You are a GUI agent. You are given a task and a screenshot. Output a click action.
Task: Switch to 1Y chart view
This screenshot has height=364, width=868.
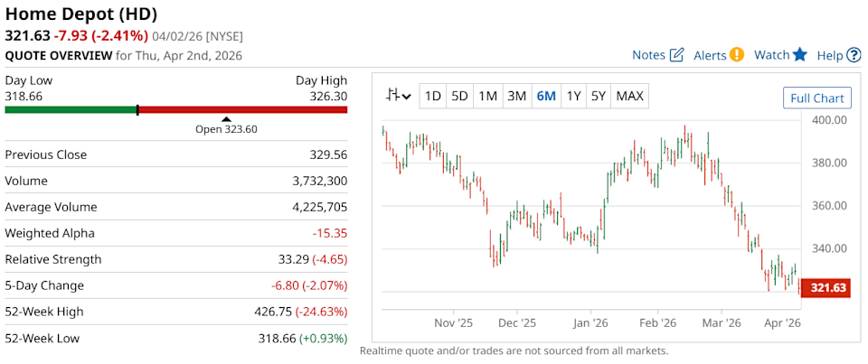[x=572, y=96]
